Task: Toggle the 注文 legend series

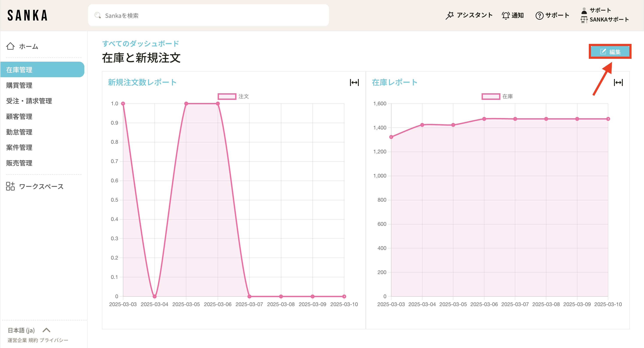Action: click(227, 96)
